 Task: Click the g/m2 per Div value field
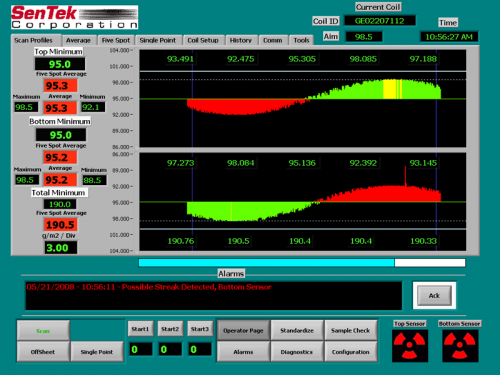[61, 248]
